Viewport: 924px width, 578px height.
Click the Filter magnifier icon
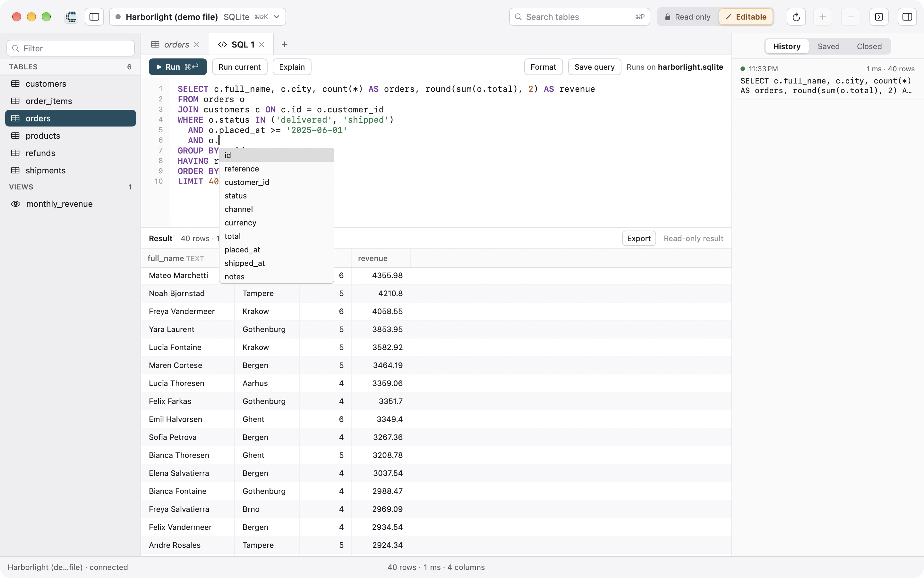[x=16, y=48]
